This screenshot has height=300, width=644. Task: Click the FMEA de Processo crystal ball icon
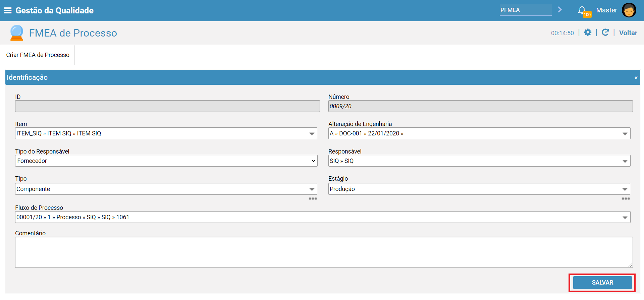tap(16, 33)
